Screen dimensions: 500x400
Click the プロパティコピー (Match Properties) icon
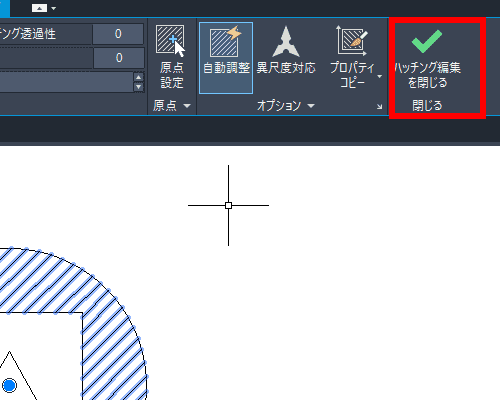[352, 41]
